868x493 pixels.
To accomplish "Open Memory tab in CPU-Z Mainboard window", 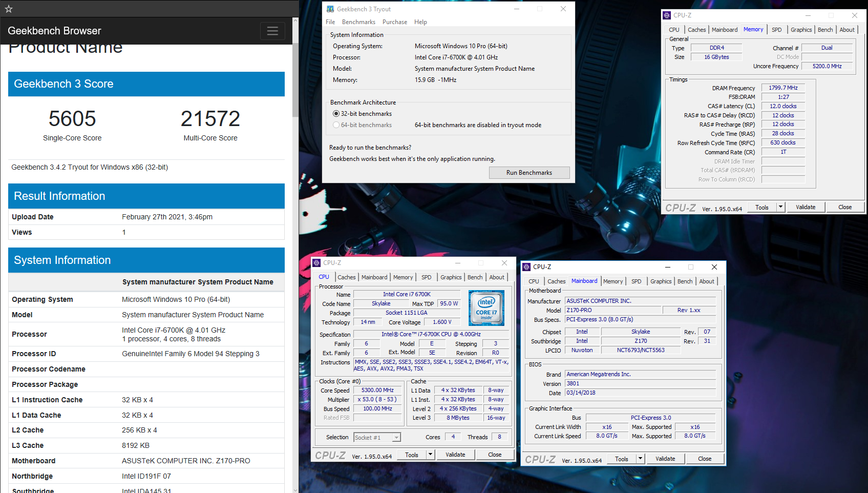I will pyautogui.click(x=613, y=281).
